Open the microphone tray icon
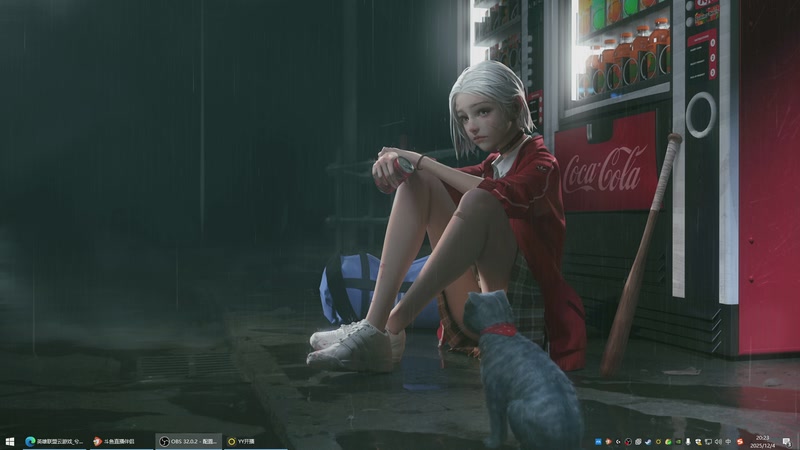800x450 pixels. (688, 442)
